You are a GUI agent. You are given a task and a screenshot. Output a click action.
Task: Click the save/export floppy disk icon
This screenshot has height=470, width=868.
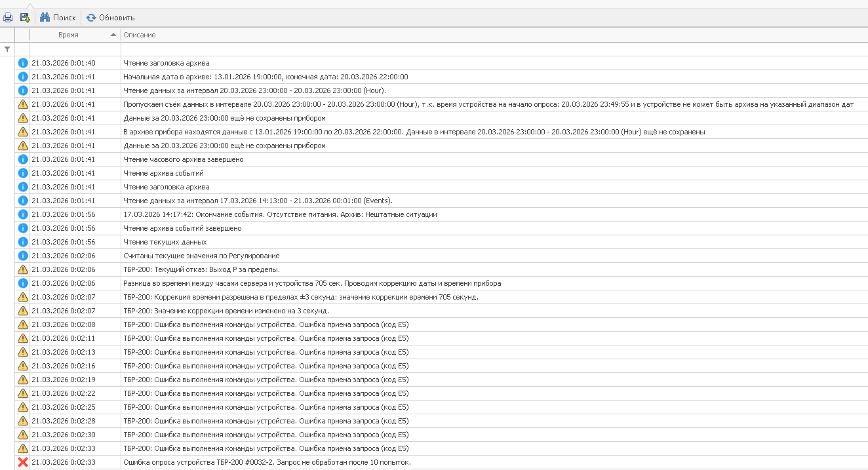click(25, 18)
